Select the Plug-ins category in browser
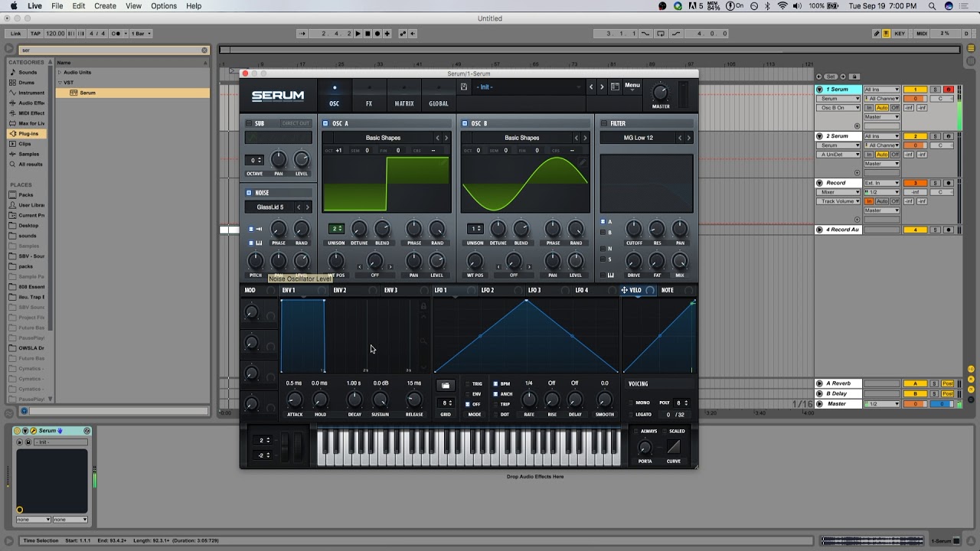Image resolution: width=980 pixels, height=551 pixels. click(28, 133)
